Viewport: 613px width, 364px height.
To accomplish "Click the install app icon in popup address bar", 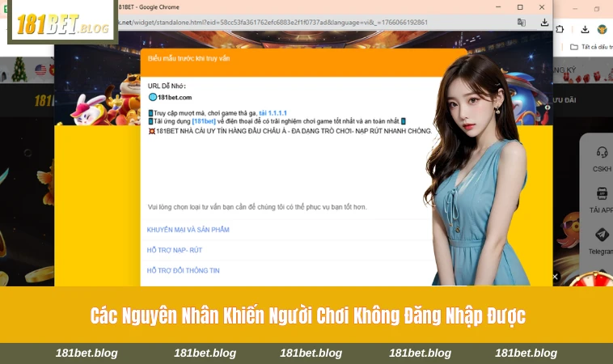I will (x=544, y=23).
